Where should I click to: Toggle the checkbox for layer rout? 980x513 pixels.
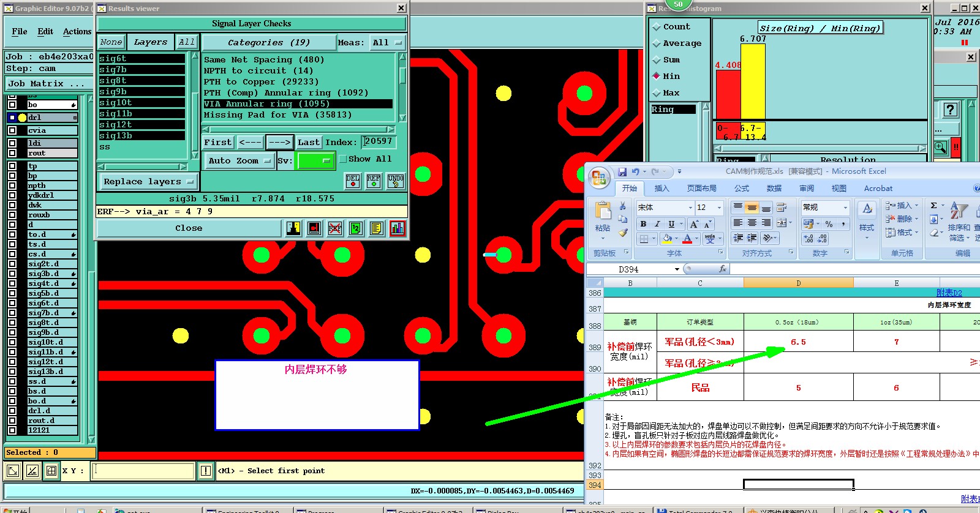[12, 153]
